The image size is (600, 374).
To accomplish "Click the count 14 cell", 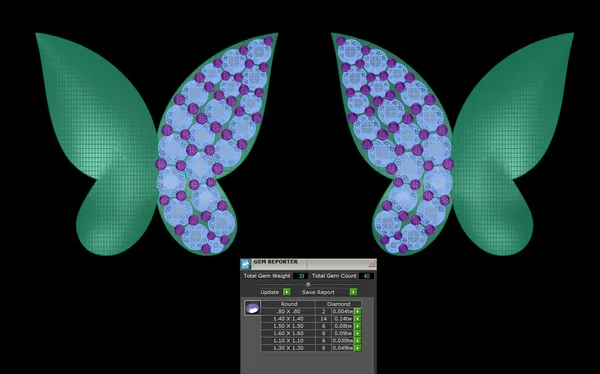I will click(x=323, y=319).
